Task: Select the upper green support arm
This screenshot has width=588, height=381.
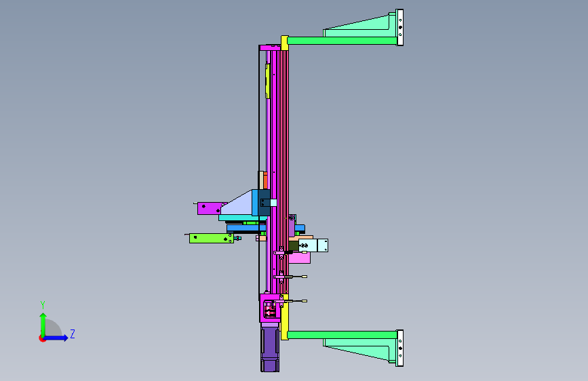Action: [342, 41]
